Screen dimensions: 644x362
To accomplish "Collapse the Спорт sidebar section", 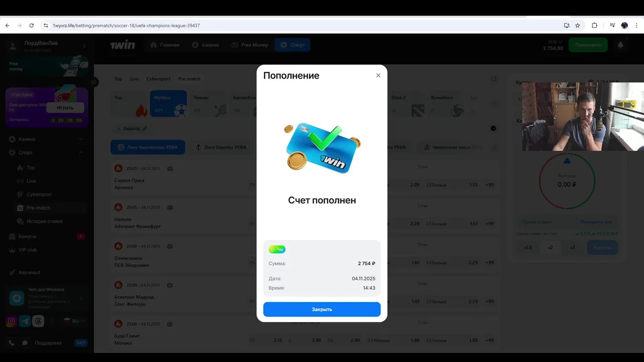I will 47,152.
